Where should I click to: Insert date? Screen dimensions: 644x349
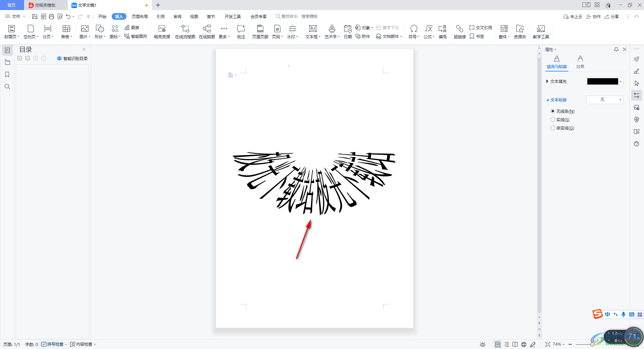[x=348, y=32]
